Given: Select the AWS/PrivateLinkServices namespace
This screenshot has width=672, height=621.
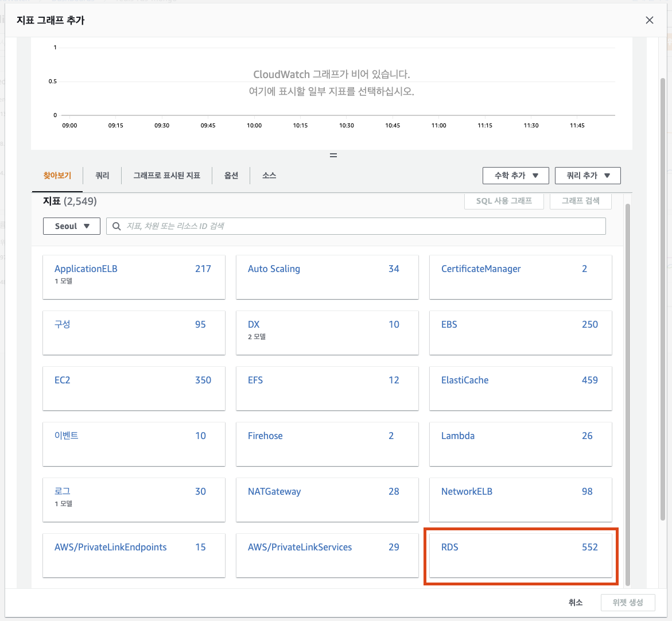Looking at the screenshot, I should coord(327,556).
